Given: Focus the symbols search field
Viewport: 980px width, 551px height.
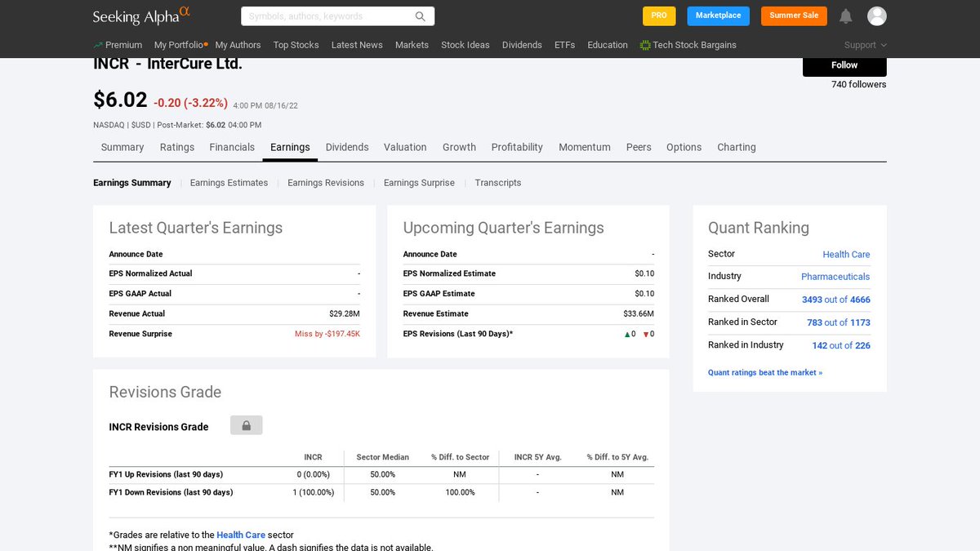Looking at the screenshot, I should (x=337, y=16).
